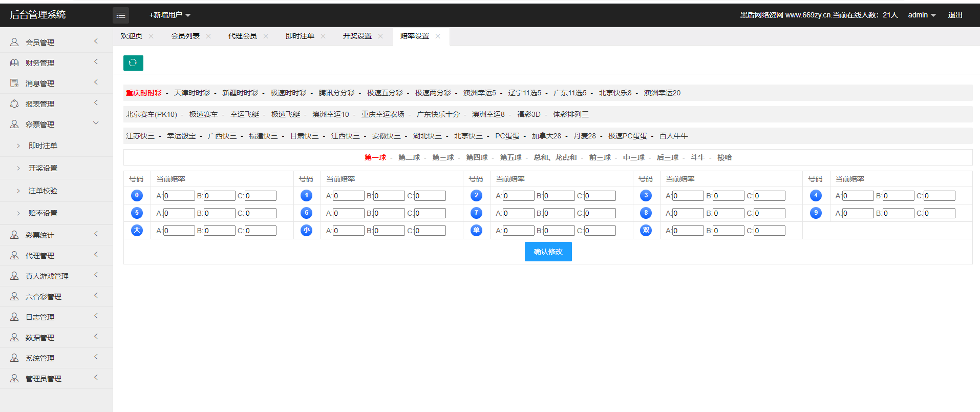Click the blue 小 ball icon

pyautogui.click(x=306, y=230)
